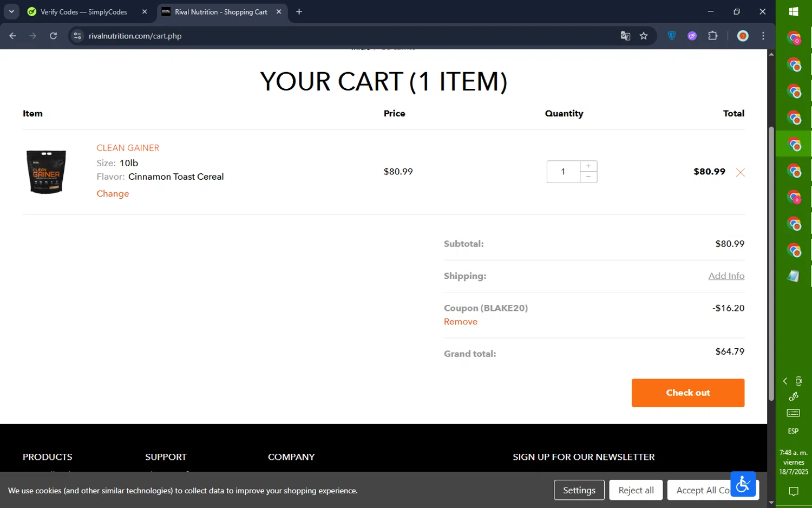
Task: Increase quantity with the plus button
Action: 588,166
